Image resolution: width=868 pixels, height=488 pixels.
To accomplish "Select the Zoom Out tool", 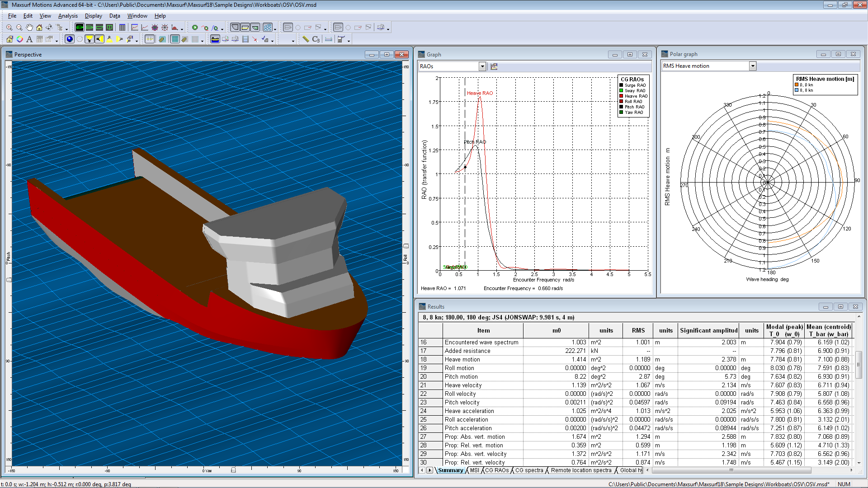I will (19, 28).
